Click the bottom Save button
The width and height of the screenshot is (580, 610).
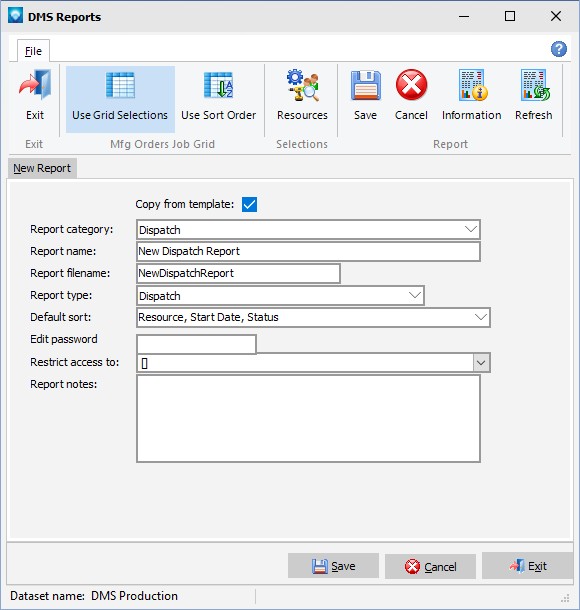pos(333,566)
